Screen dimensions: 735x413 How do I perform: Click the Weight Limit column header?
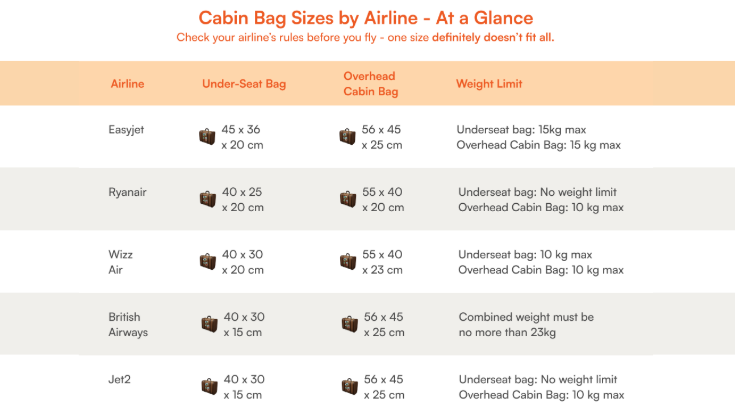489,84
